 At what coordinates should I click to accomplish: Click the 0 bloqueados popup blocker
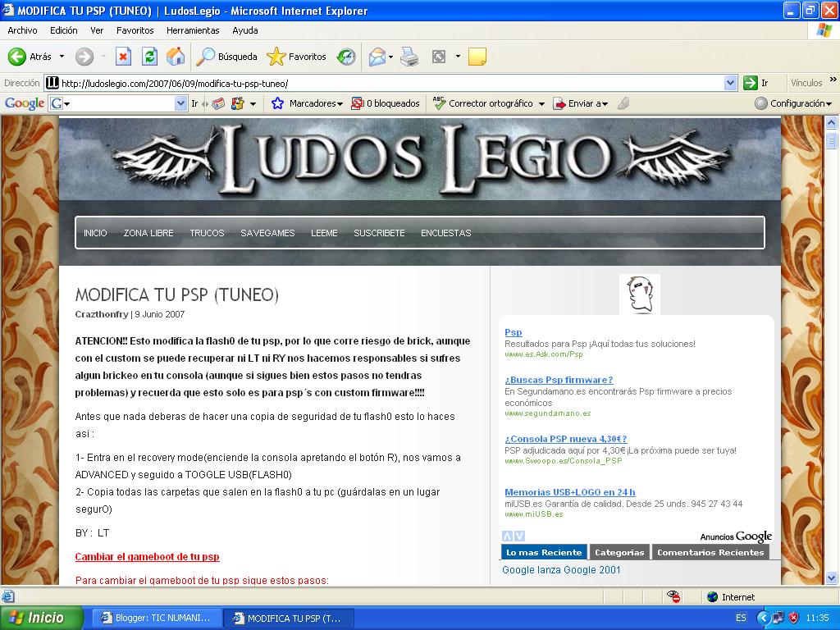coord(386,103)
